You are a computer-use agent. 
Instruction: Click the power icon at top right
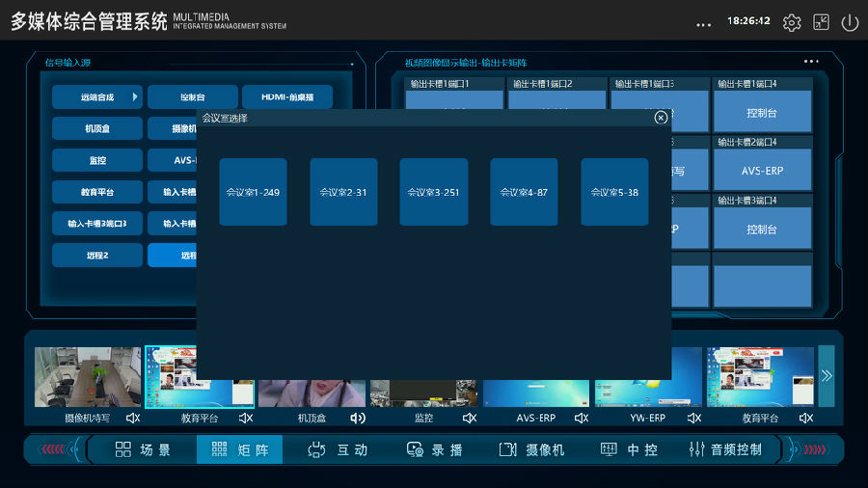(x=850, y=22)
